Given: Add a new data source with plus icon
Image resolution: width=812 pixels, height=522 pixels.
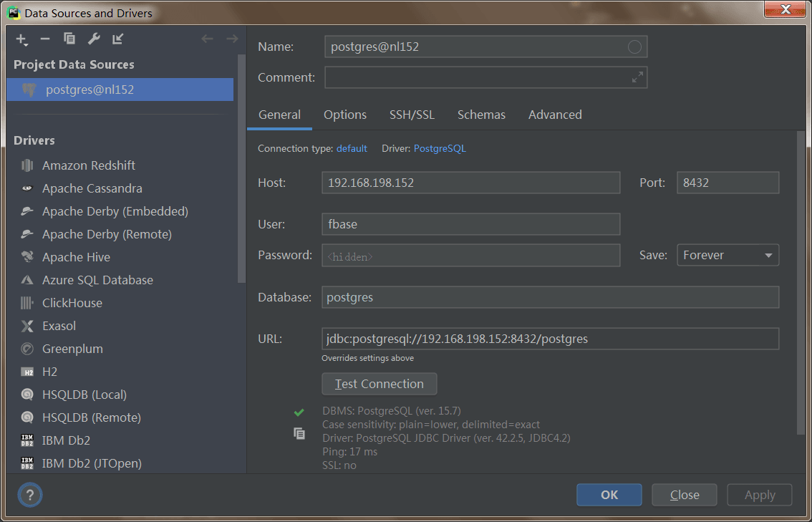Looking at the screenshot, I should pyautogui.click(x=21, y=39).
